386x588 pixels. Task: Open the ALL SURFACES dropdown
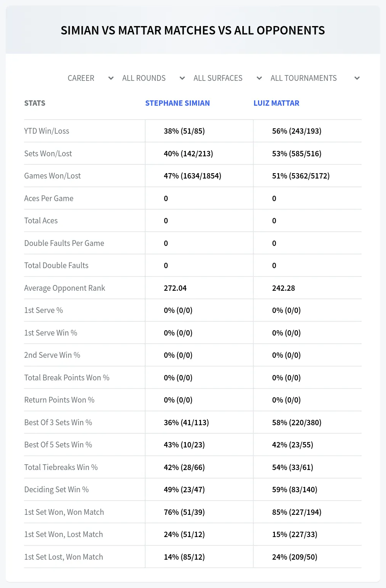tap(228, 78)
